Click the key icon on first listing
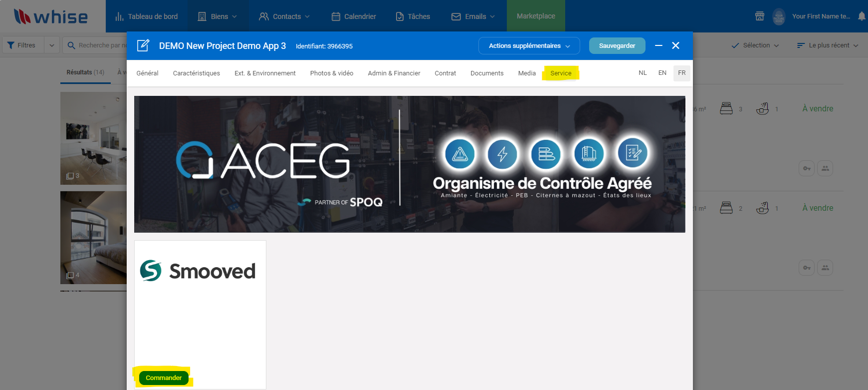The image size is (868, 390). click(807, 168)
